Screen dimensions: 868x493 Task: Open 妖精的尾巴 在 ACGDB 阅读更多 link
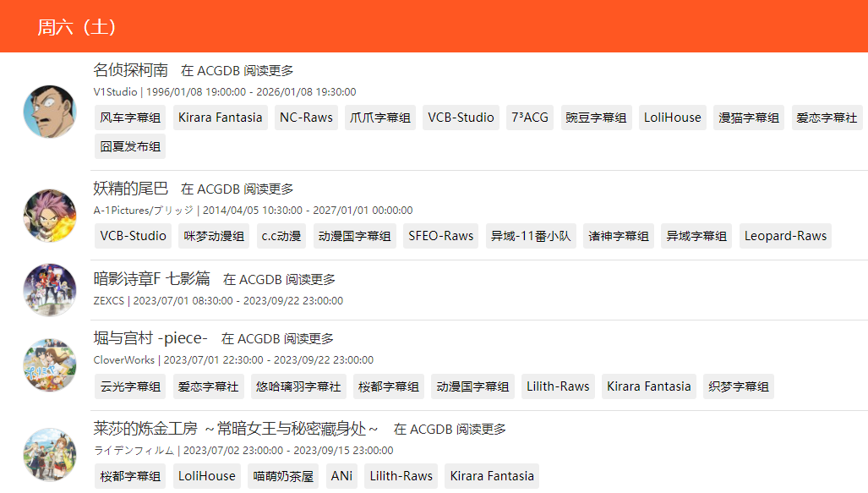[237, 189]
